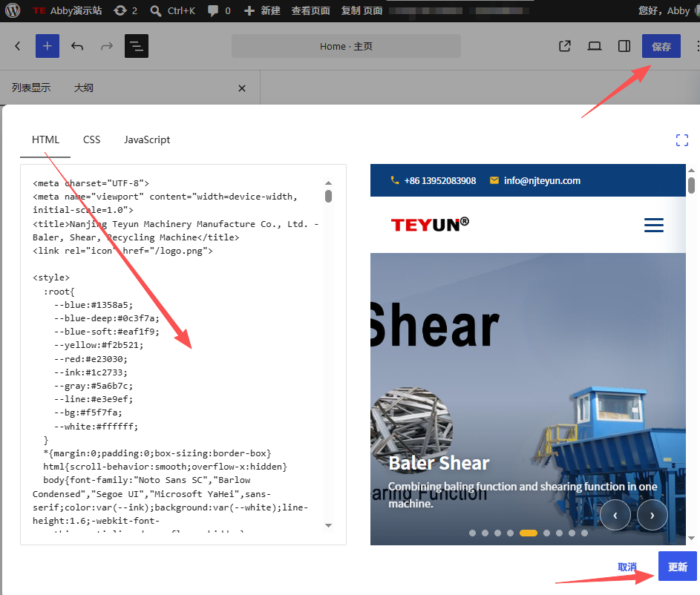Open the comments bubble icon

[x=219, y=10]
